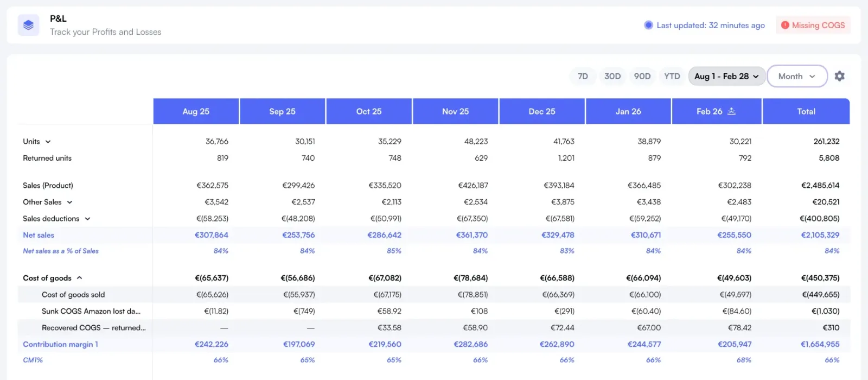Click the Returned units row label
This screenshot has width=868, height=380.
coord(47,158)
